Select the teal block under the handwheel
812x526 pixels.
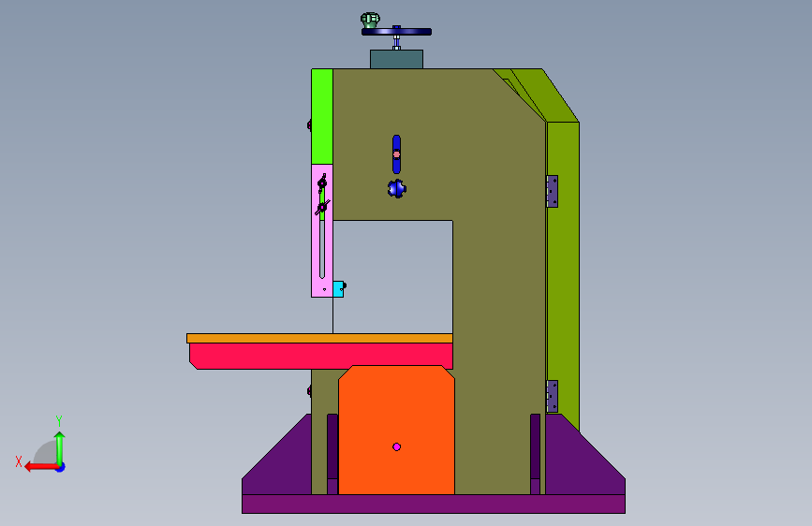pos(396,59)
